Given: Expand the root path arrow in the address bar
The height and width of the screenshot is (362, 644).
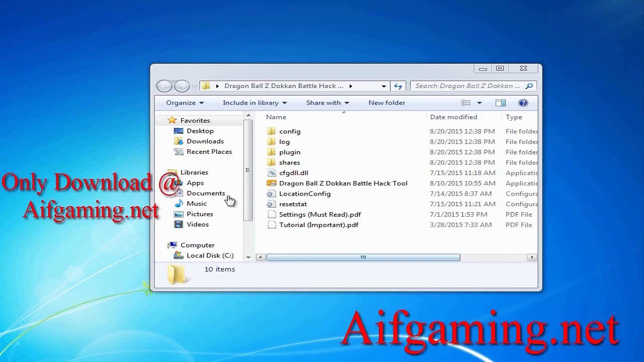Looking at the screenshot, I should click(217, 86).
